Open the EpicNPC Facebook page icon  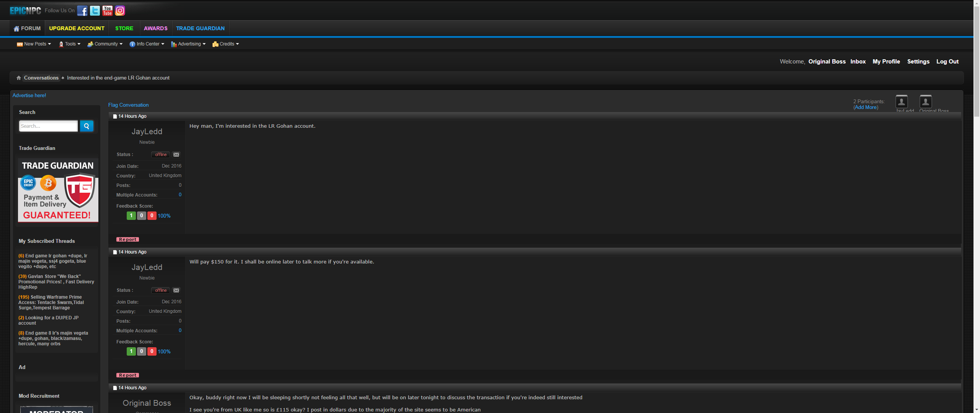(82, 11)
